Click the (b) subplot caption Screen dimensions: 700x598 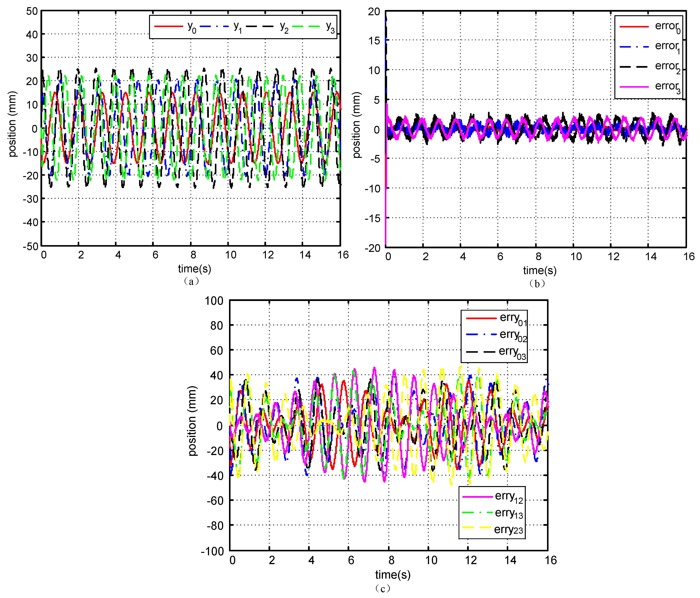pyautogui.click(x=537, y=284)
